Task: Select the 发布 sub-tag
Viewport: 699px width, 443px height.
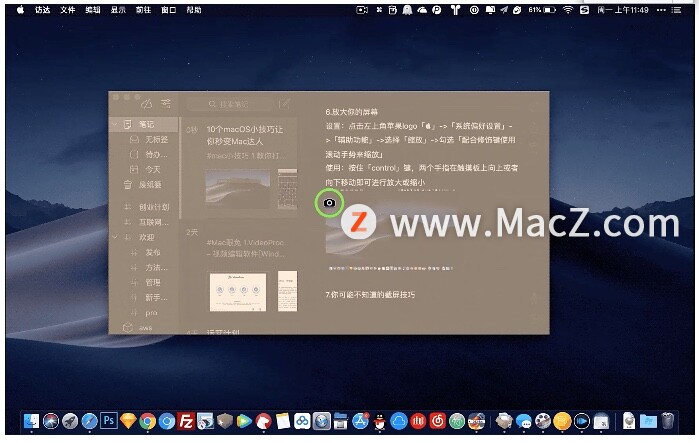Action: (144, 252)
